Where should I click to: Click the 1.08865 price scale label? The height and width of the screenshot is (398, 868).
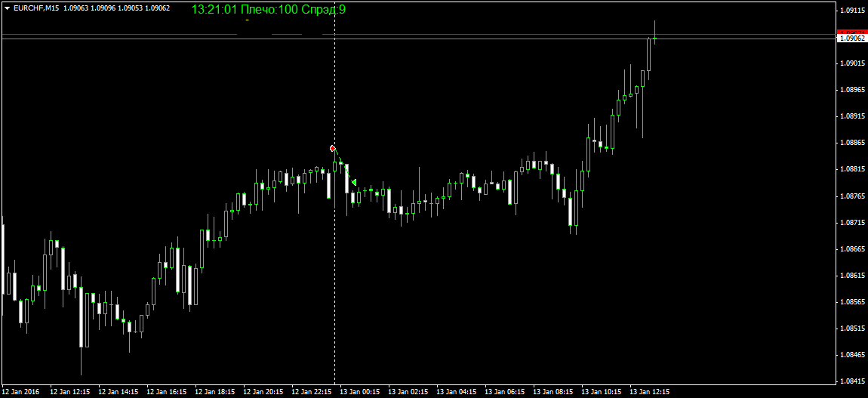[853, 143]
